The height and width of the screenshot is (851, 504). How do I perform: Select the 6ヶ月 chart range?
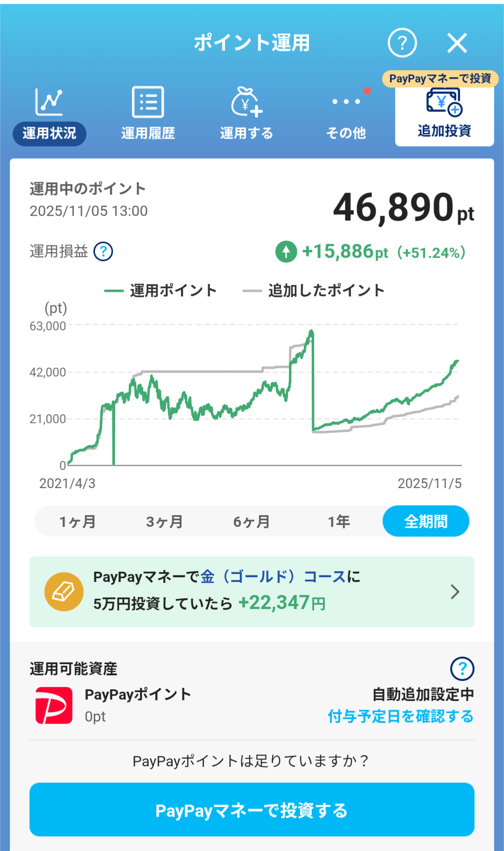point(252,521)
